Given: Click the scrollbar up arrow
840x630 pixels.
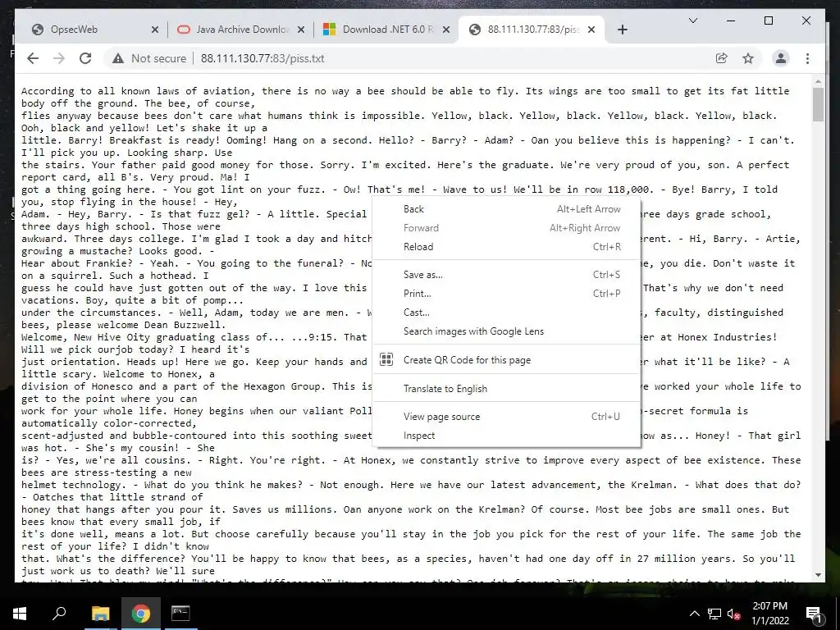Looking at the screenshot, I should point(818,81).
